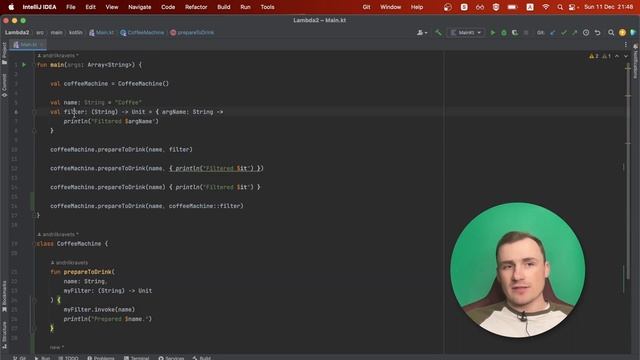
Task: Click the kotlin breadcrumb
Action: click(x=76, y=33)
